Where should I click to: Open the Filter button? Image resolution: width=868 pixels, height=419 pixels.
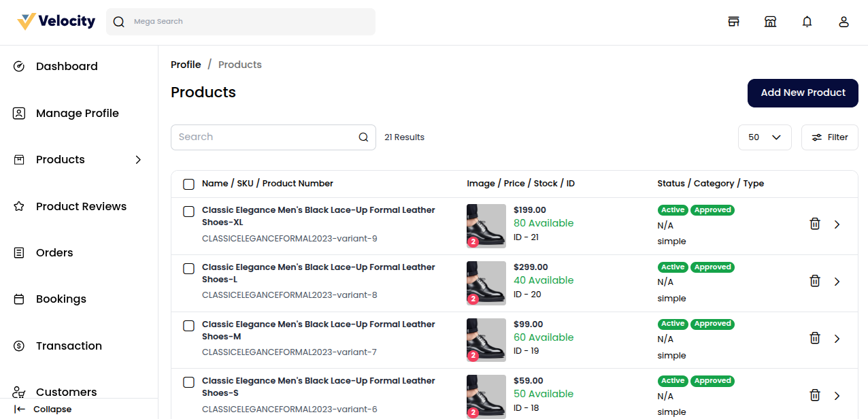[829, 137]
